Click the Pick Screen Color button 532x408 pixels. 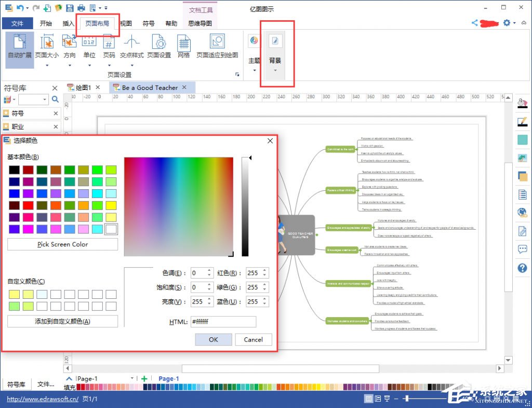[x=62, y=244]
